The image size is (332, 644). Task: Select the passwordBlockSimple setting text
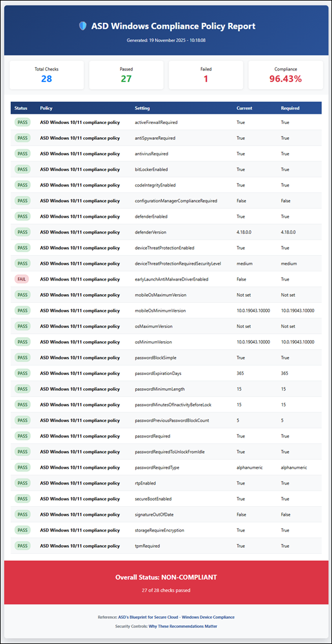coord(156,358)
